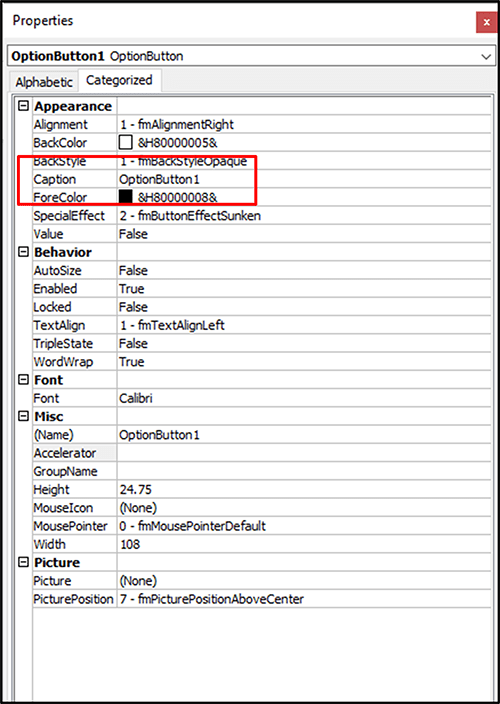Select the BackStyle property name
Screen dimensions: 500x704
tap(60, 161)
